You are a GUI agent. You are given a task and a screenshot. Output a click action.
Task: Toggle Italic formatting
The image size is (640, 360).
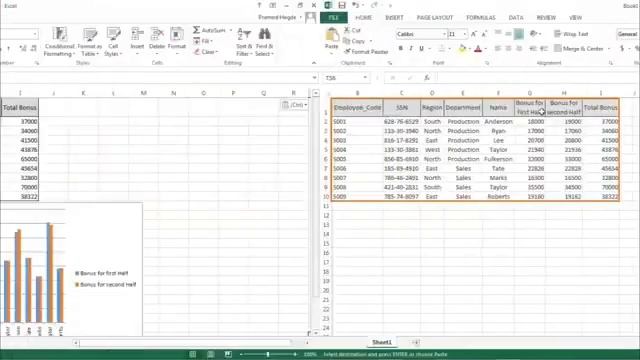point(411,49)
